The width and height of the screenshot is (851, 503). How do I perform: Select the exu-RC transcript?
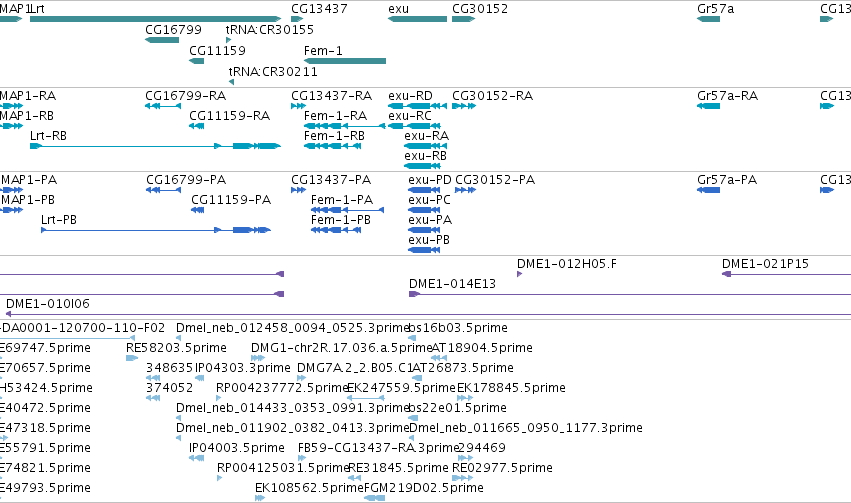pyautogui.click(x=415, y=126)
